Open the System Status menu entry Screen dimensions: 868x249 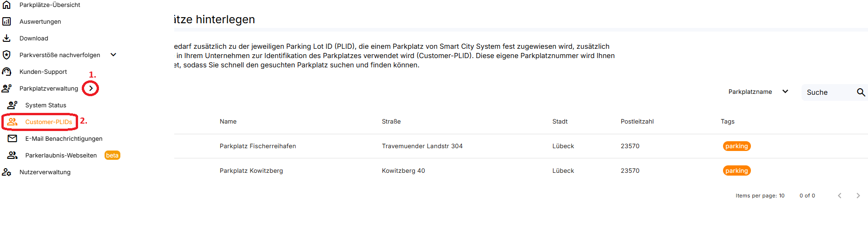[46, 105]
